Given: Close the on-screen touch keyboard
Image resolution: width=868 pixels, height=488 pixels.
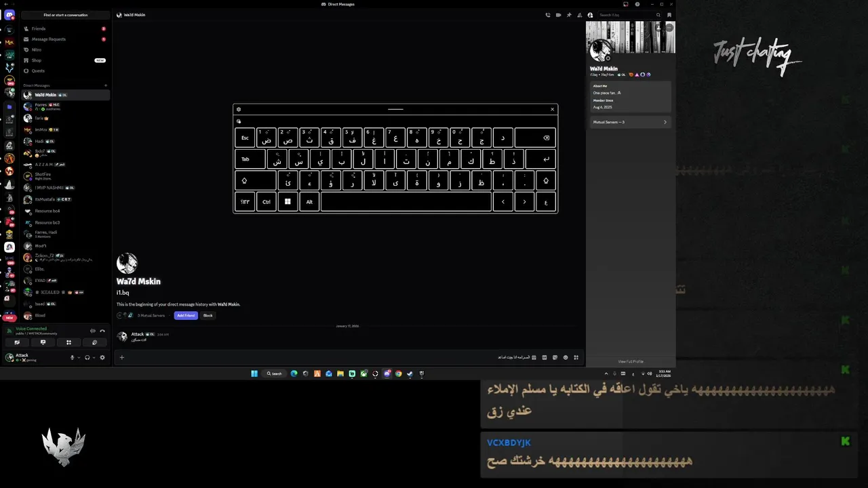Looking at the screenshot, I should 552,109.
